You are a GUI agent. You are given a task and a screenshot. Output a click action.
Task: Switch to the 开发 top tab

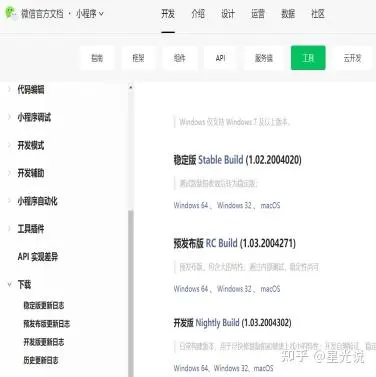[x=168, y=14]
